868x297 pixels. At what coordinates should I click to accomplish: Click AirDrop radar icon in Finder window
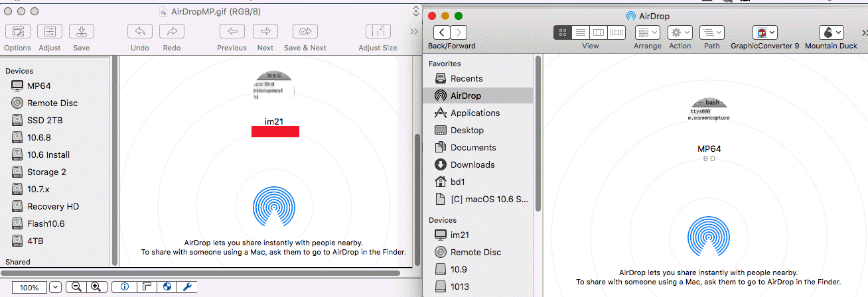click(709, 237)
